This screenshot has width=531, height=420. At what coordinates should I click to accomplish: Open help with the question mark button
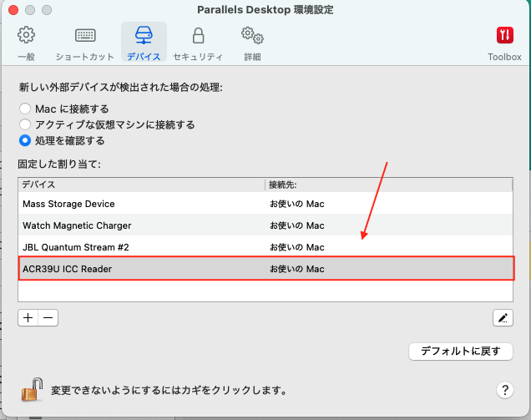[x=505, y=390]
